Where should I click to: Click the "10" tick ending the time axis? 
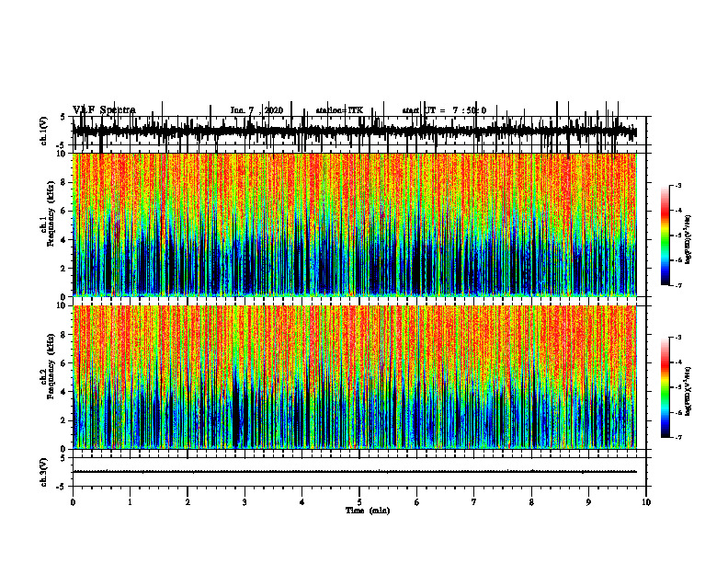tap(646, 502)
